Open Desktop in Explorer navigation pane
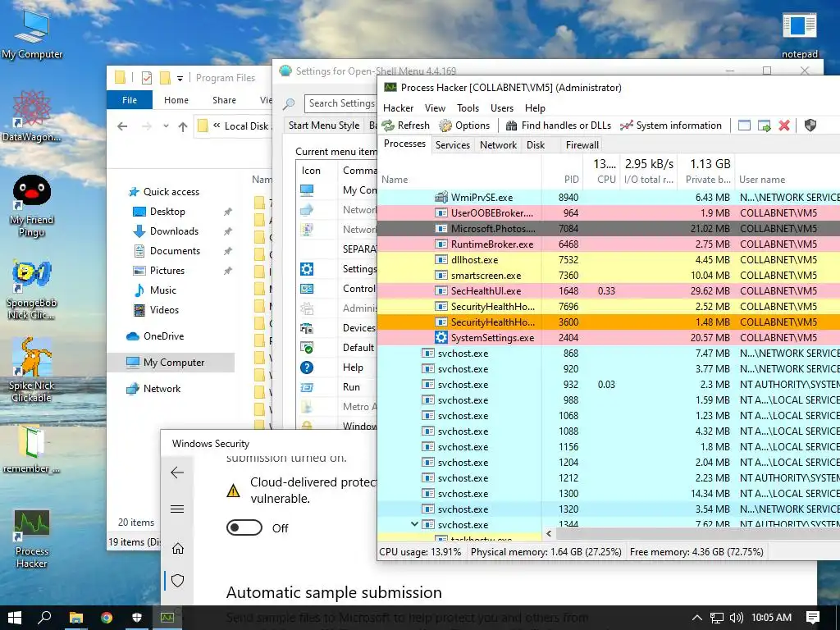The image size is (840, 630). point(159,212)
